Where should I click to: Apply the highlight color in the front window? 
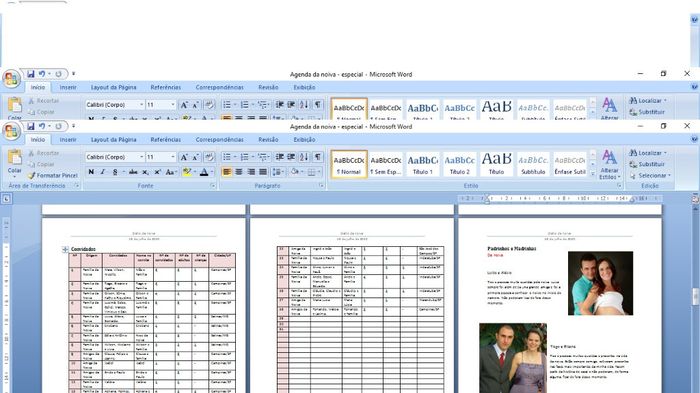point(187,172)
